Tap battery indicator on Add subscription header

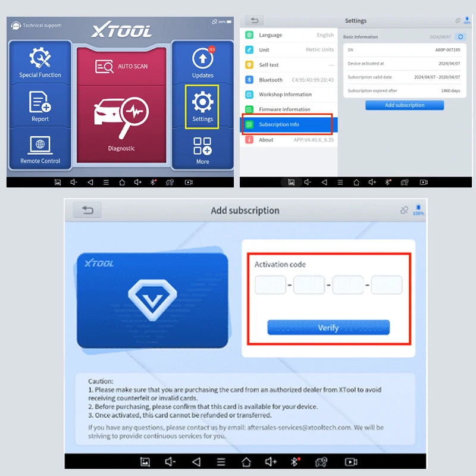[418, 210]
